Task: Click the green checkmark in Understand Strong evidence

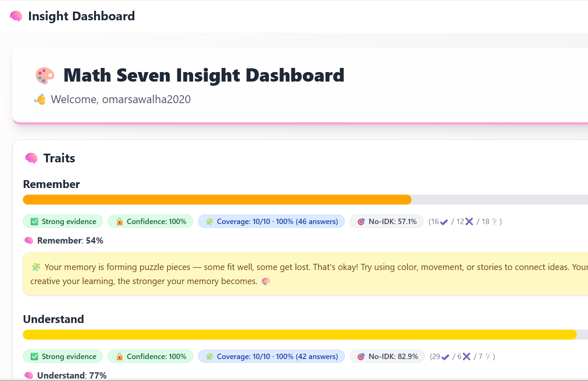Action: [34, 357]
